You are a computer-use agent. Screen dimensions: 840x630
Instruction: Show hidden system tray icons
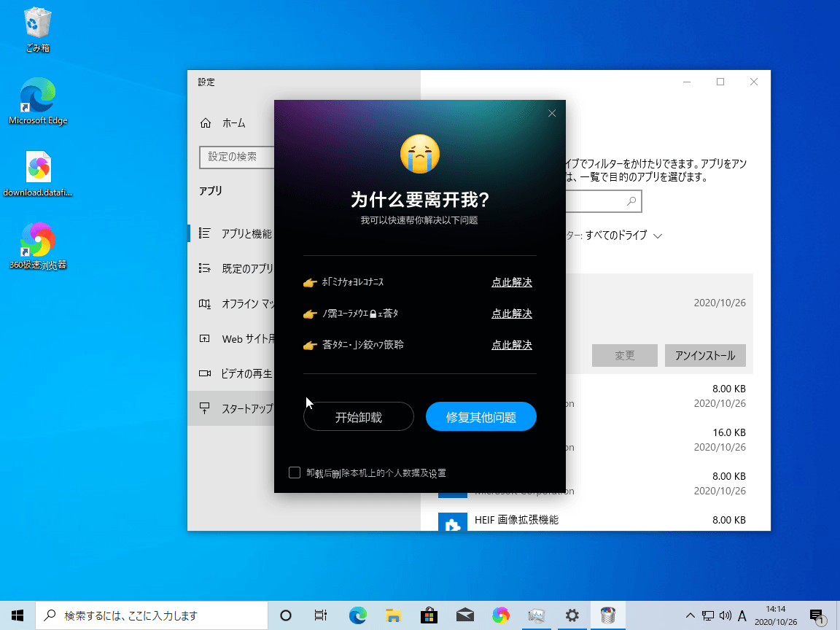tap(690, 615)
